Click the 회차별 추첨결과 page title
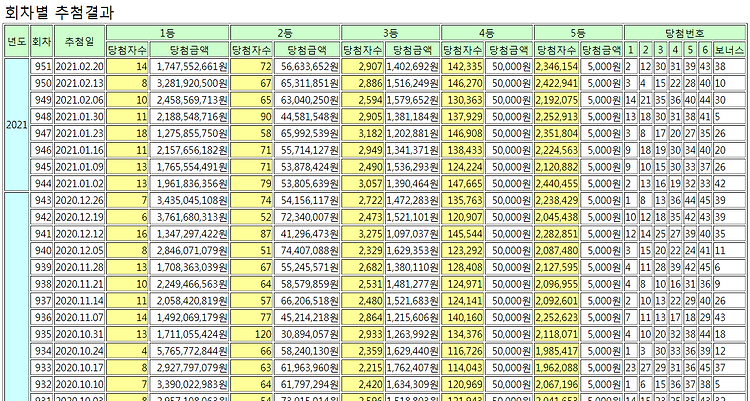This screenshot has height=401, width=750. coord(59,11)
